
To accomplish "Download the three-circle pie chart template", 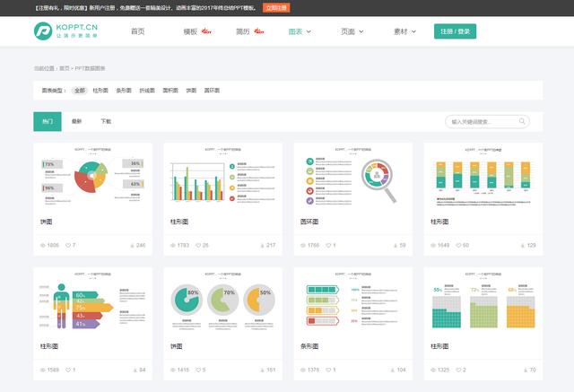I will [263, 370].
